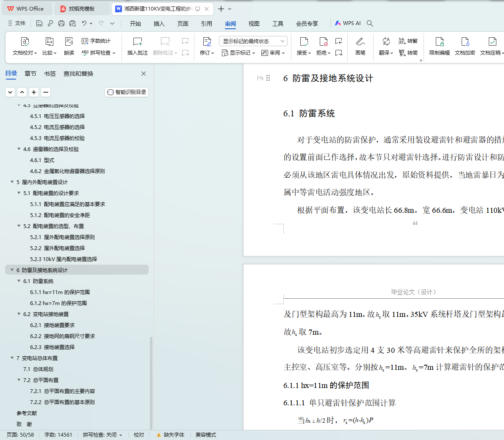Viewport: 504px width, 440px height.
Task: Open the 文件 menu
Action: [17, 23]
